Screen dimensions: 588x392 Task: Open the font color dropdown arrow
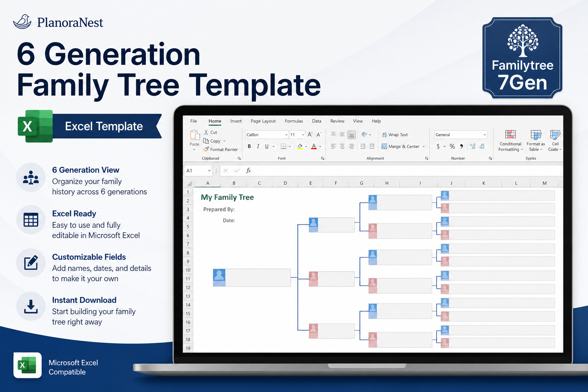320,146
